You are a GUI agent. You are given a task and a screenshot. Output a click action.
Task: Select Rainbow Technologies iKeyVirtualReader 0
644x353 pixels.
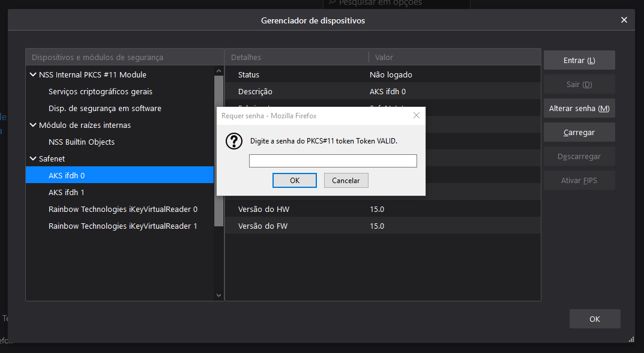click(x=122, y=210)
